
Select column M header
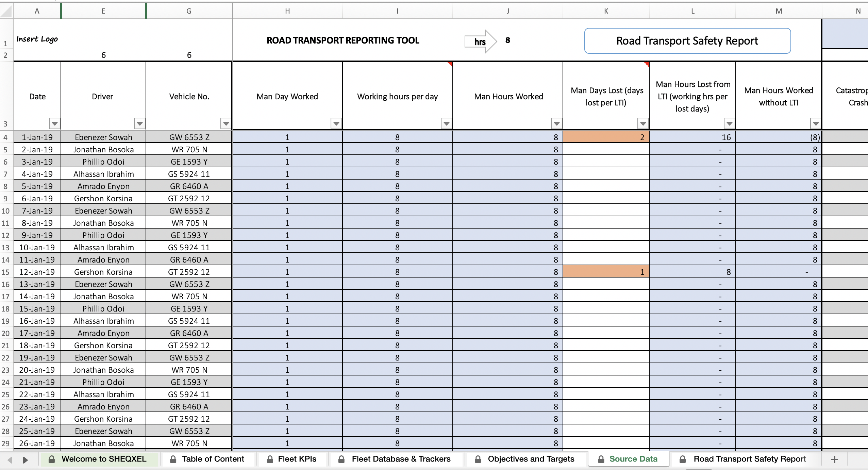(779, 11)
